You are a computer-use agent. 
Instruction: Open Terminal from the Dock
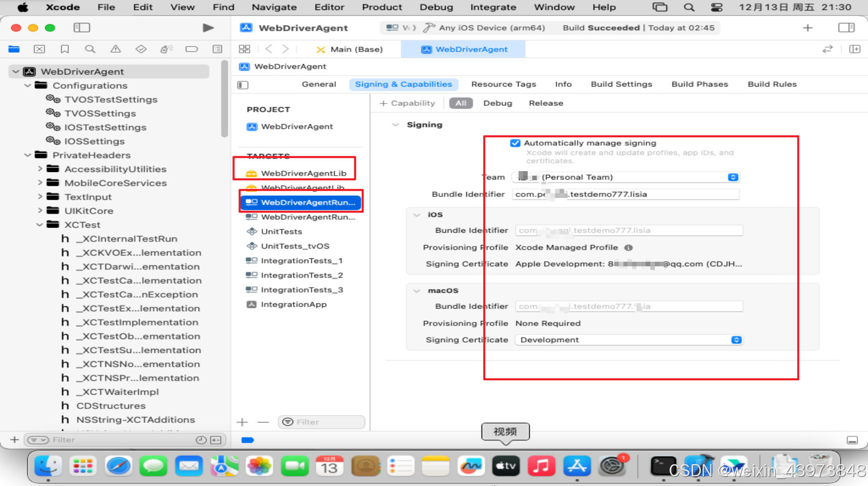pyautogui.click(x=663, y=466)
